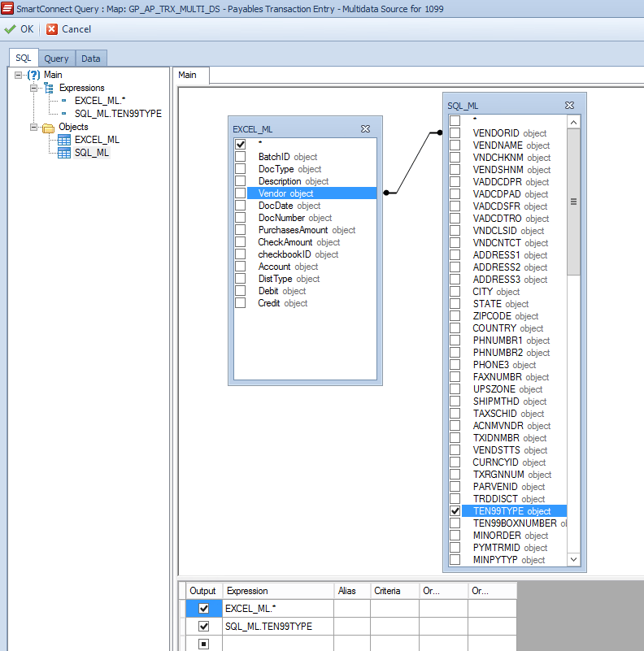Viewport: 644px width, 651px height.
Task: Switch to the Data tab
Action: pos(91,59)
